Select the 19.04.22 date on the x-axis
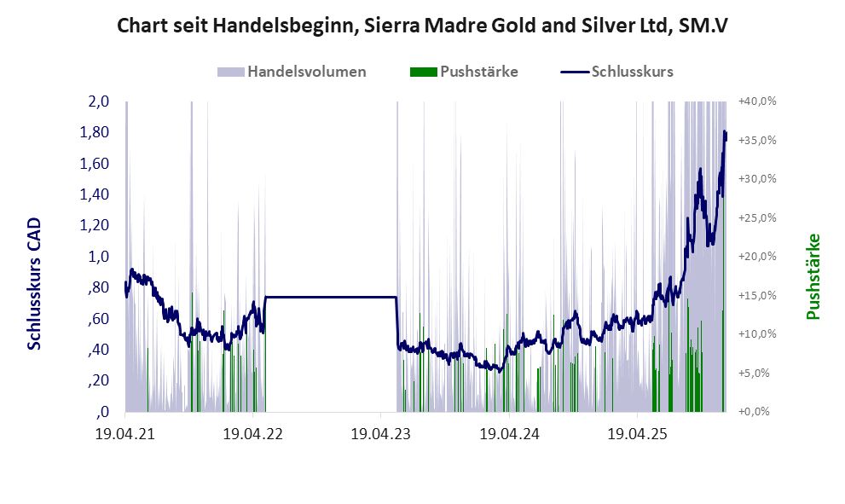Viewport: 845px width, 504px height. click(252, 433)
